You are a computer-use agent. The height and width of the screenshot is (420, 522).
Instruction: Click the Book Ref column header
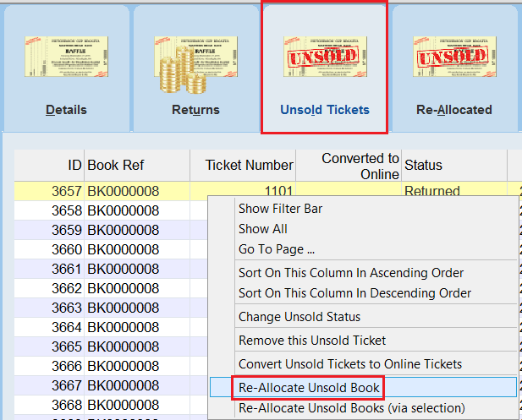pyautogui.click(x=137, y=166)
